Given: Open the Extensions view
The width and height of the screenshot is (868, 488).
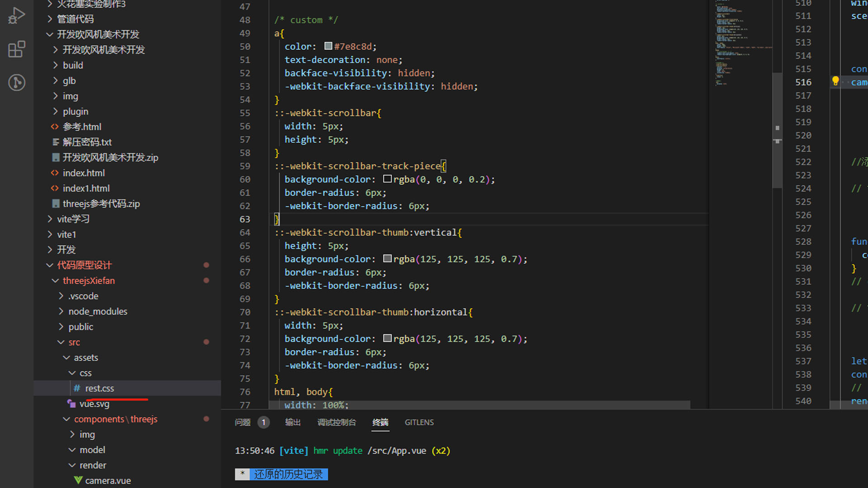Looking at the screenshot, I should [16, 49].
